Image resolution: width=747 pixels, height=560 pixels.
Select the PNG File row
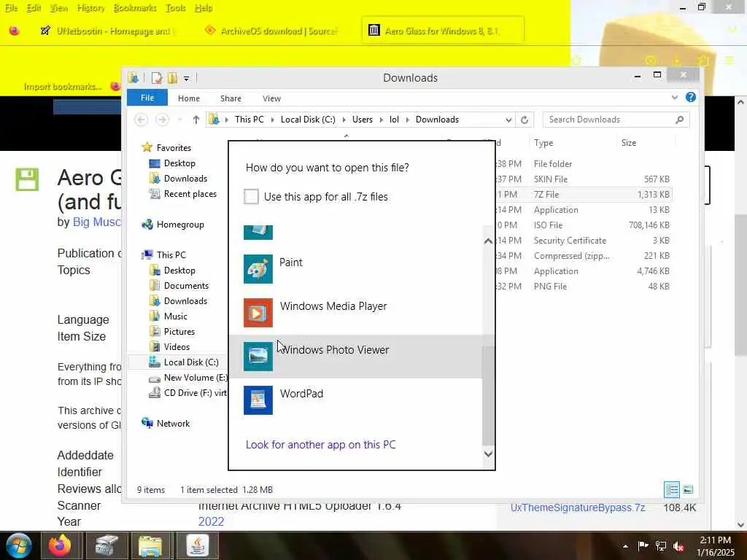pos(584,286)
